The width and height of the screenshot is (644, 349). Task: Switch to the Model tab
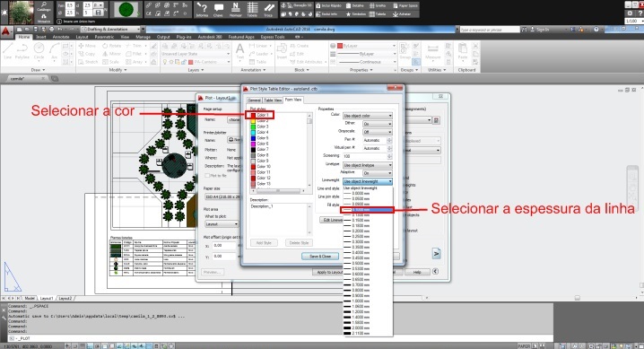pos(30,298)
